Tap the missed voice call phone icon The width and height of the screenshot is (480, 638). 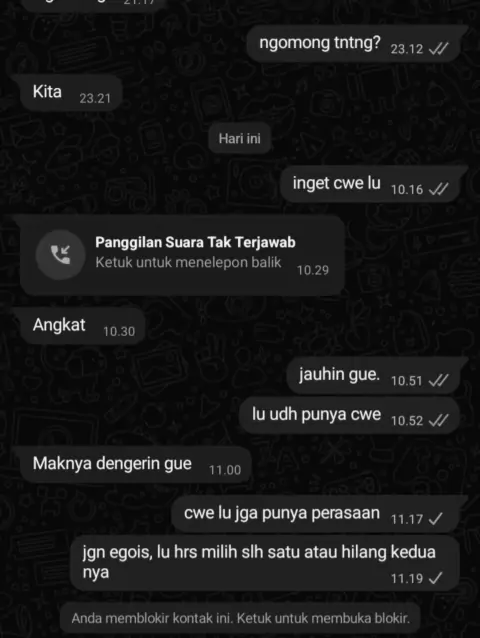[x=61, y=255]
